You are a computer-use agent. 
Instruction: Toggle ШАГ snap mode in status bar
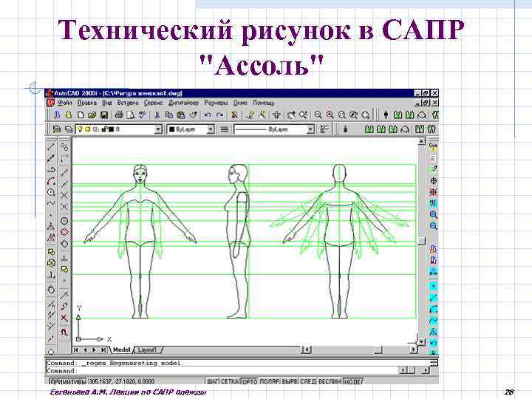pos(213,382)
